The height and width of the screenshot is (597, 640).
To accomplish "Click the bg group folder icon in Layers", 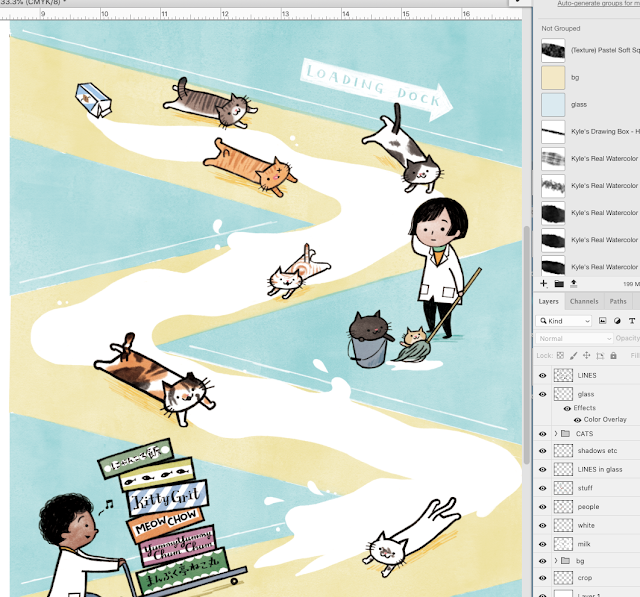I will pyautogui.click(x=565, y=561).
